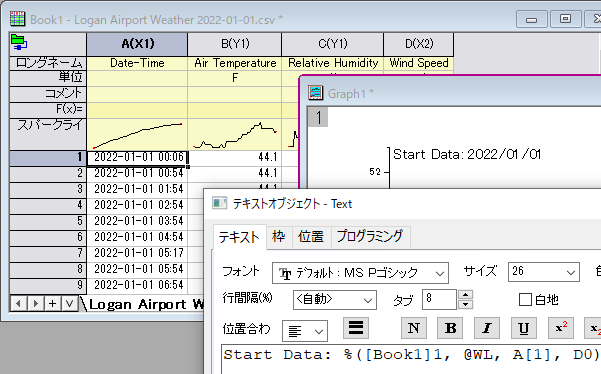The height and width of the screenshot is (374, 601).
Task: Select column A(X1) header
Action: coord(137,44)
